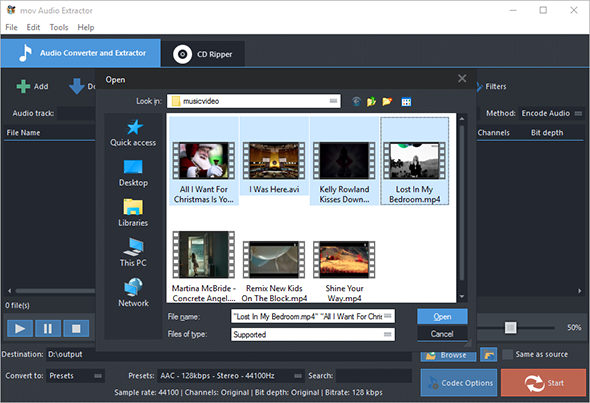Select This PC in the places bar
The height and width of the screenshot is (403, 590).
click(133, 252)
